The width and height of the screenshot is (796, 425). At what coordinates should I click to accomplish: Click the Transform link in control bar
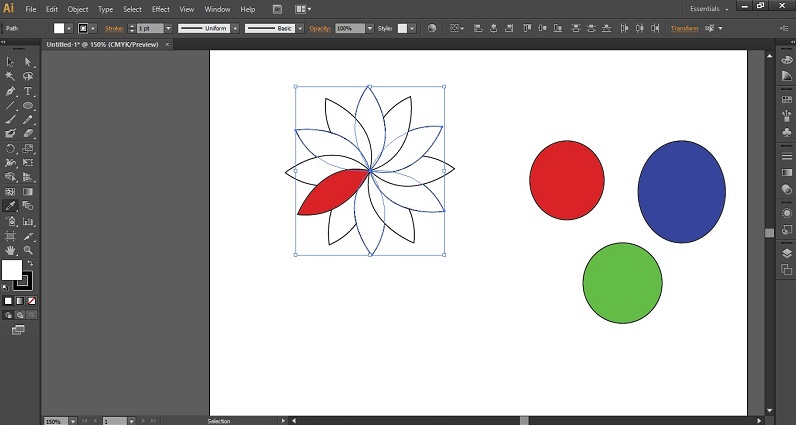(684, 29)
